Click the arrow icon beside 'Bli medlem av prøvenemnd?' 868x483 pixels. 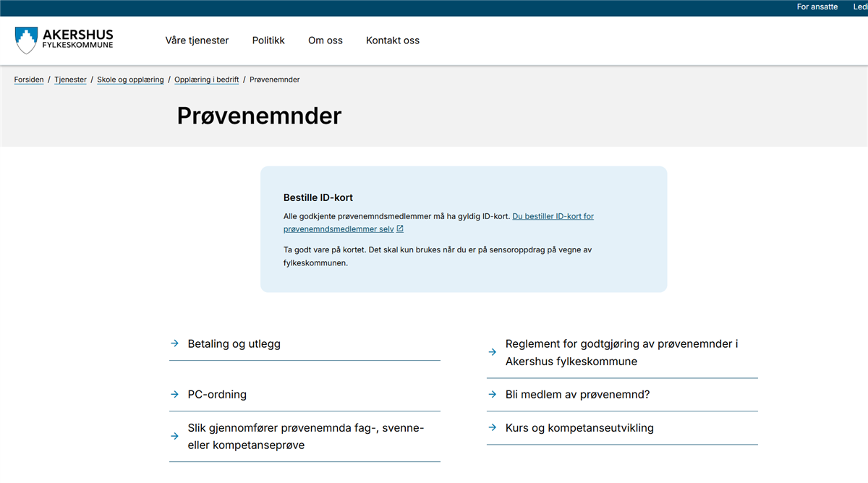point(492,395)
